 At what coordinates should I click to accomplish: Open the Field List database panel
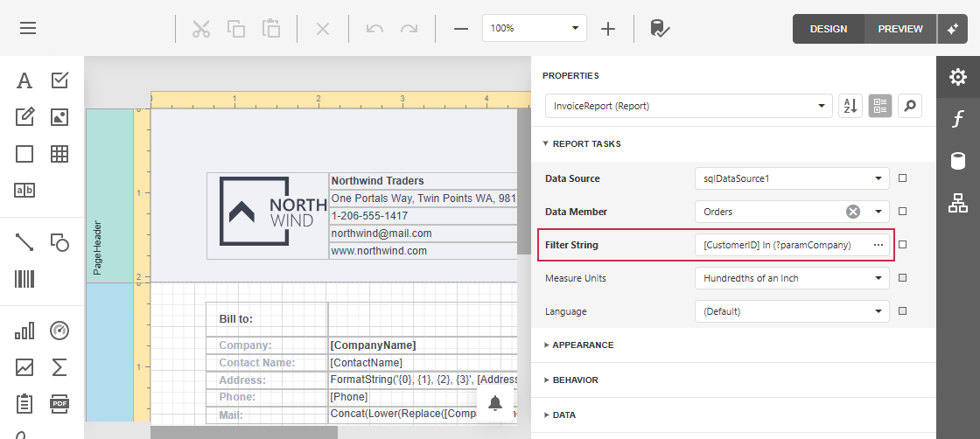coord(958,161)
